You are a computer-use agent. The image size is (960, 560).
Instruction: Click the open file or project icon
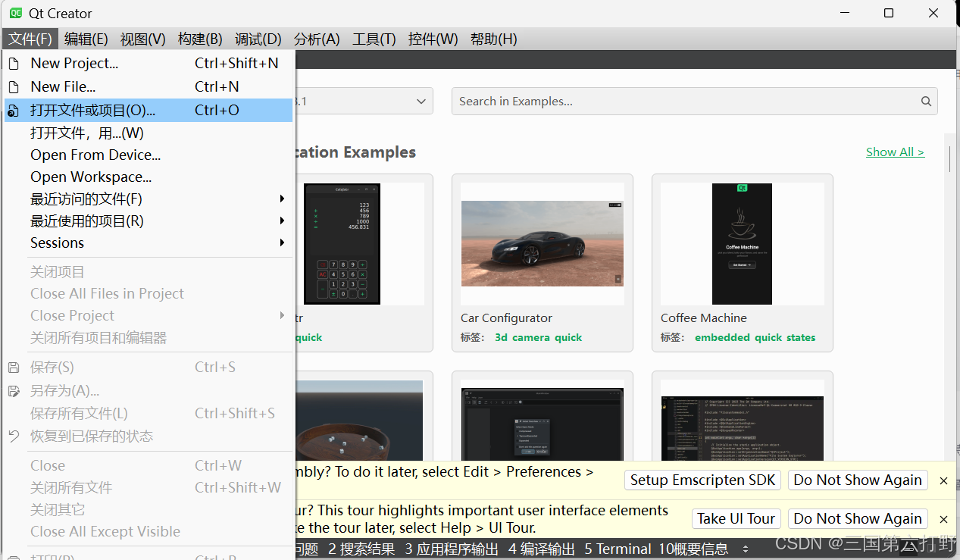(13, 111)
